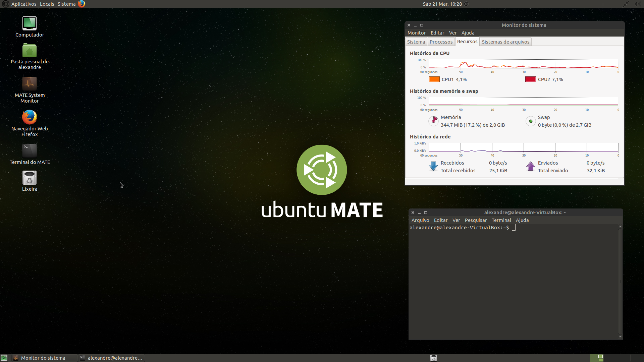Click the show desktop button in bottom panel
This screenshot has width=644, height=362.
coord(4,358)
